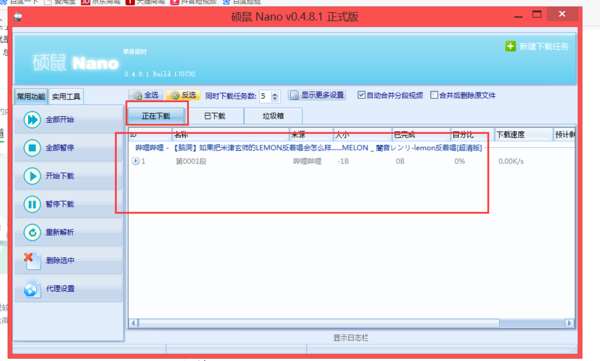
Task: Re-parse using the 重新解析 refresh icon
Action: point(32,232)
